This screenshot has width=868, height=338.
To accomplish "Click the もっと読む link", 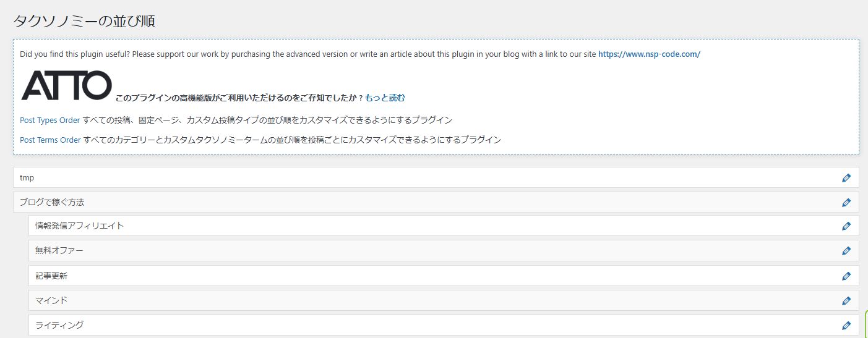I will 385,98.
